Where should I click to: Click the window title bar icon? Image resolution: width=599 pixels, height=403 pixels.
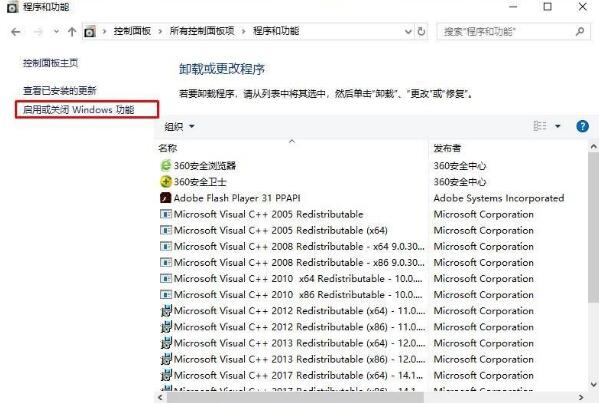click(x=12, y=7)
